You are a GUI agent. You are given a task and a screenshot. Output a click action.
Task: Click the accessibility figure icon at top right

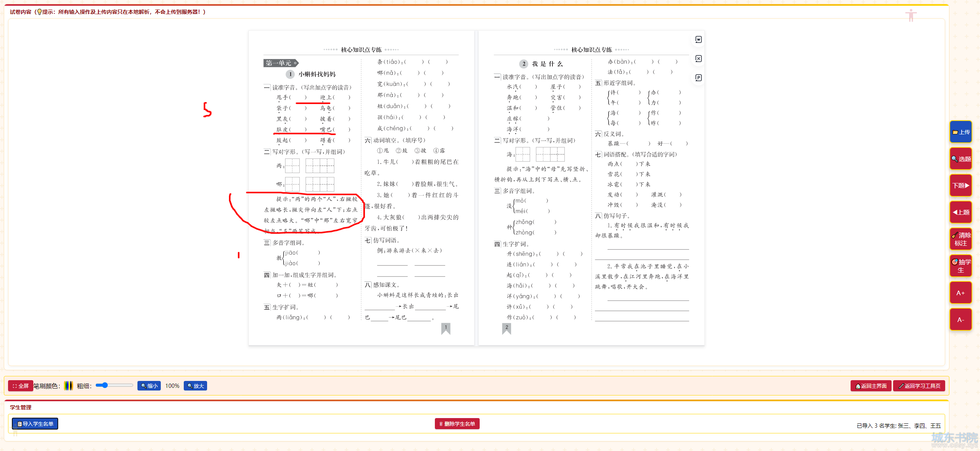coord(911,15)
